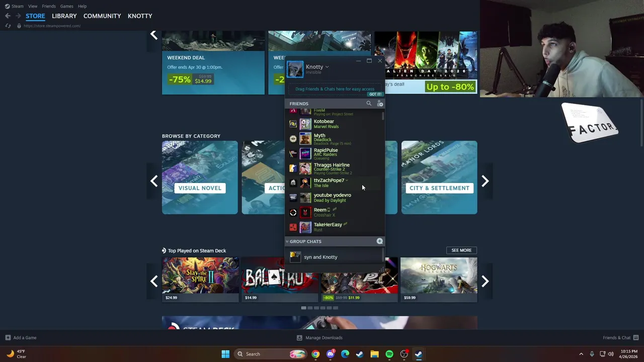
Task: Open the syn and Knotty group chat
Action: [334, 257]
